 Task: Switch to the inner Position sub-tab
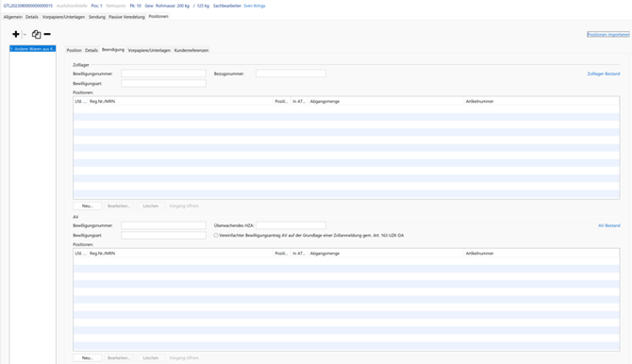[75, 50]
